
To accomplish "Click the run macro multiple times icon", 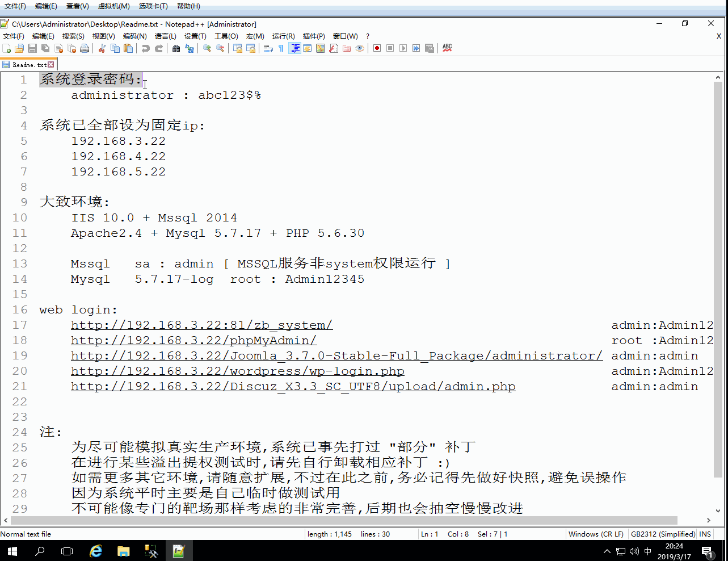I will (416, 48).
